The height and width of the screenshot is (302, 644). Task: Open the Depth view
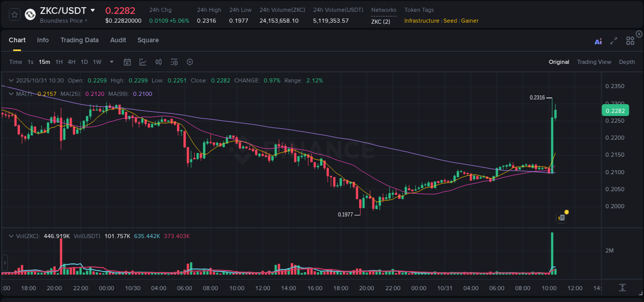point(626,62)
